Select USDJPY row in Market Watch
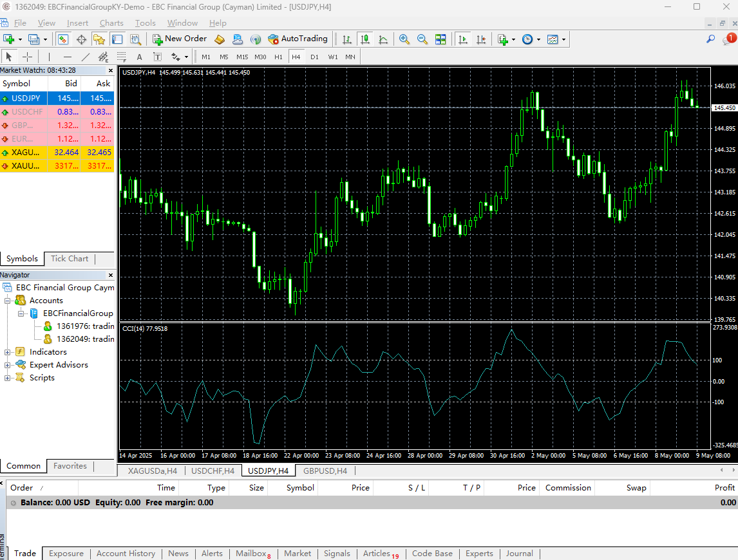The width and height of the screenshot is (738, 560). (57, 98)
